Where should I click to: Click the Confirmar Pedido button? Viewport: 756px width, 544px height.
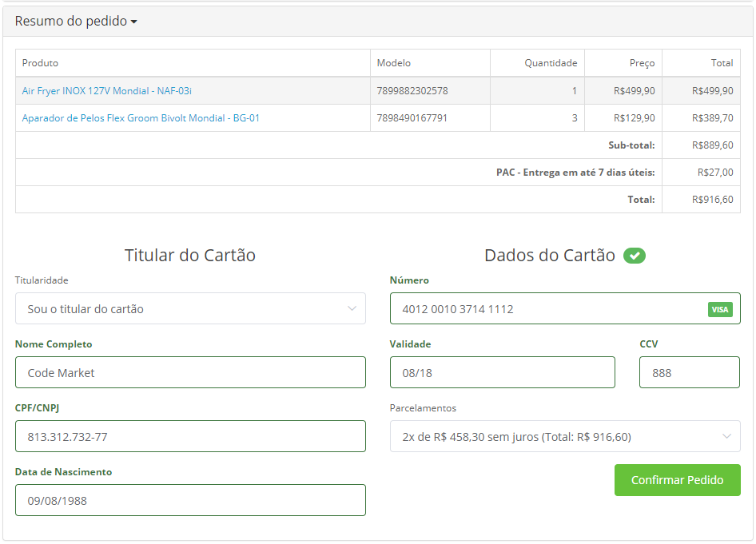coord(678,480)
